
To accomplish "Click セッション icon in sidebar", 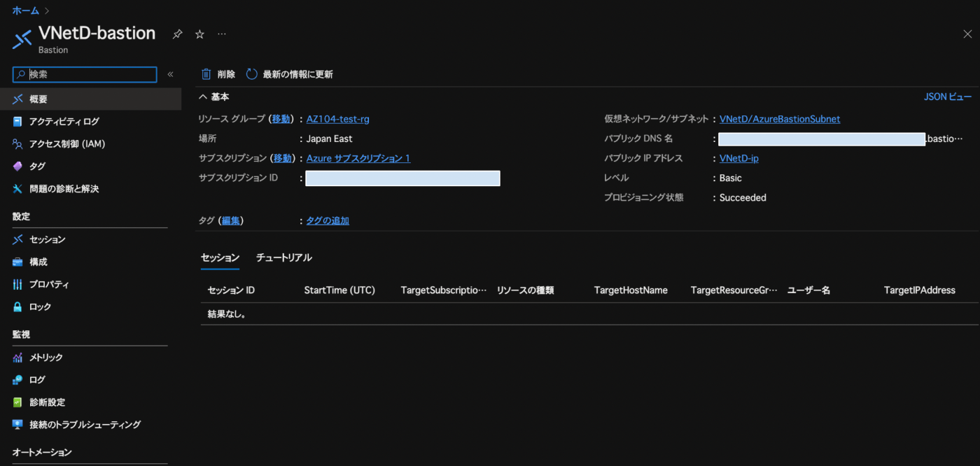I will point(17,240).
